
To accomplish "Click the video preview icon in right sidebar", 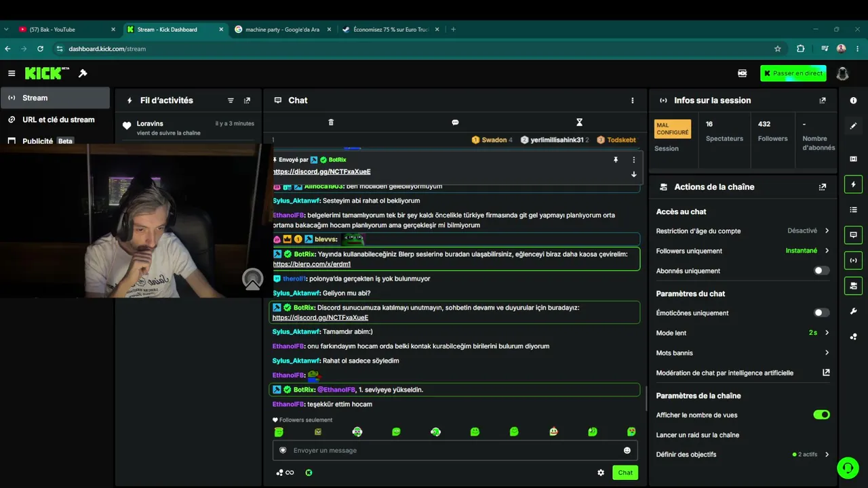I will [x=853, y=159].
